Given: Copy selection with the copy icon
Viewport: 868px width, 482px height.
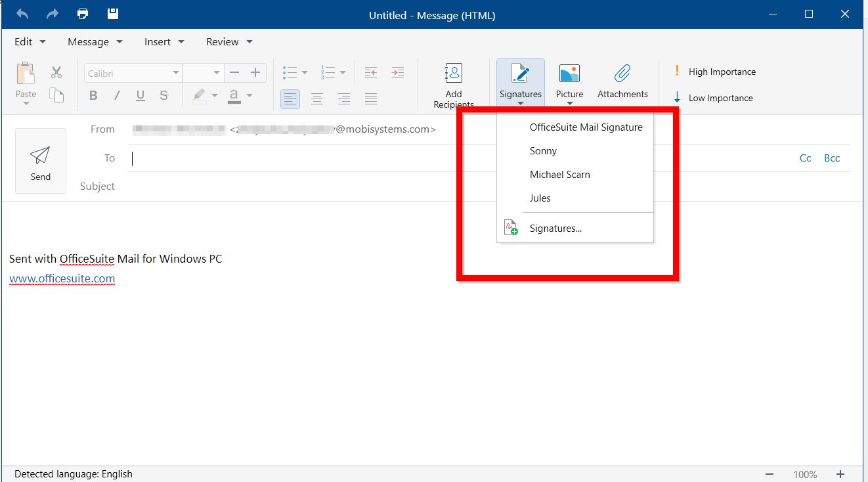Looking at the screenshot, I should (x=56, y=96).
